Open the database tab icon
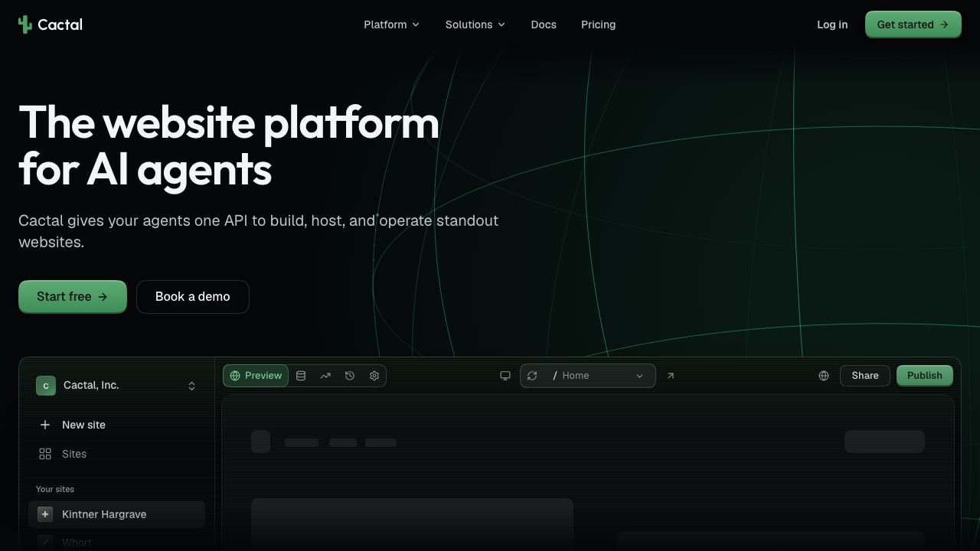The image size is (980, 551). (301, 376)
